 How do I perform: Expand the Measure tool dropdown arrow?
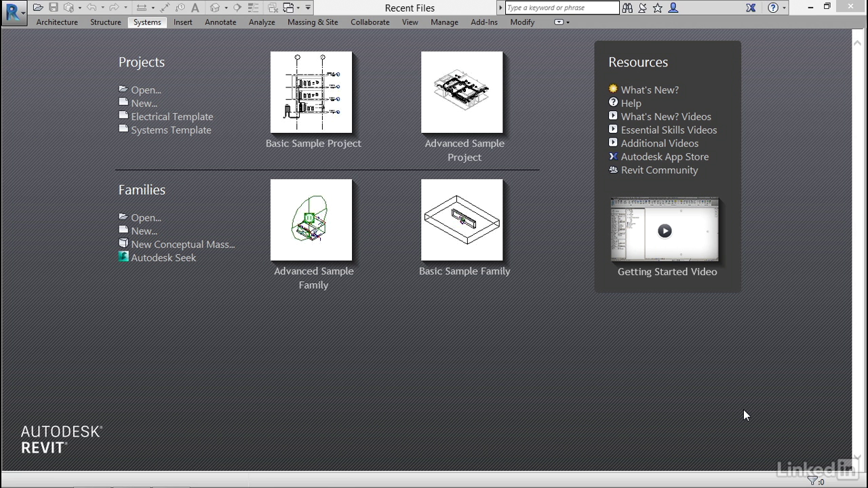point(153,7)
